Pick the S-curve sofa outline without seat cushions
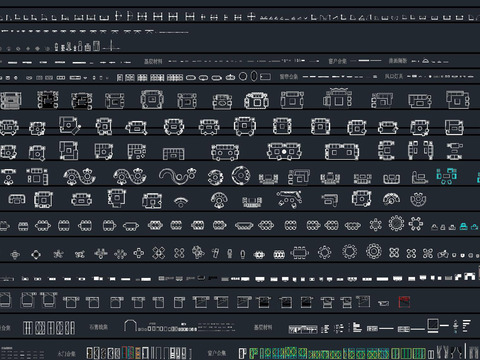The width and height of the screenshot is (480, 360). 177,175
